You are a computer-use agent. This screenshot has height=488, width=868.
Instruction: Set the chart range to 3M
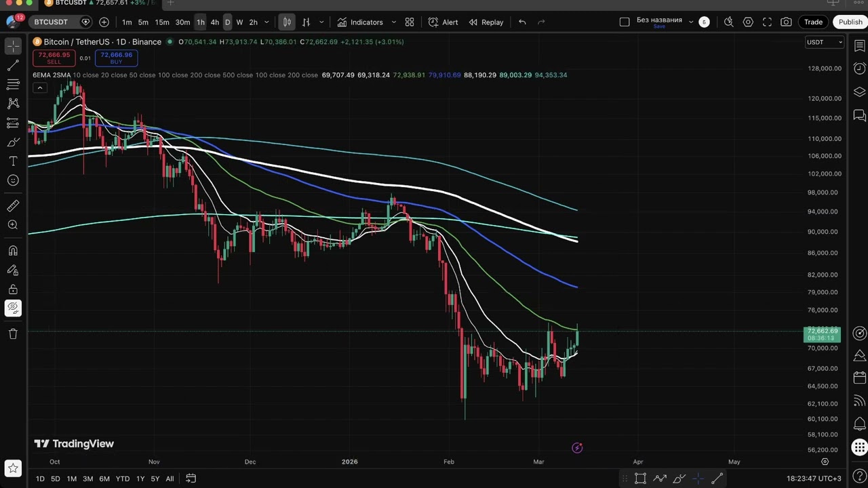tap(87, 479)
